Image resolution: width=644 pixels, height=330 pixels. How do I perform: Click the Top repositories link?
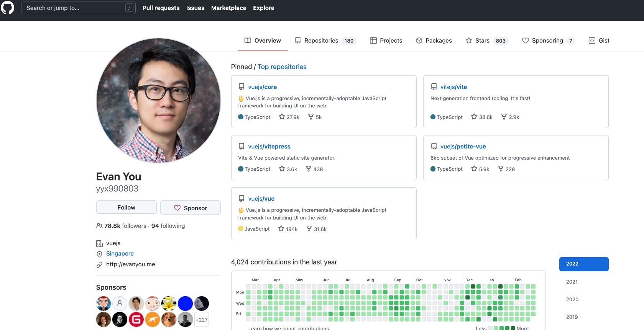(x=282, y=67)
